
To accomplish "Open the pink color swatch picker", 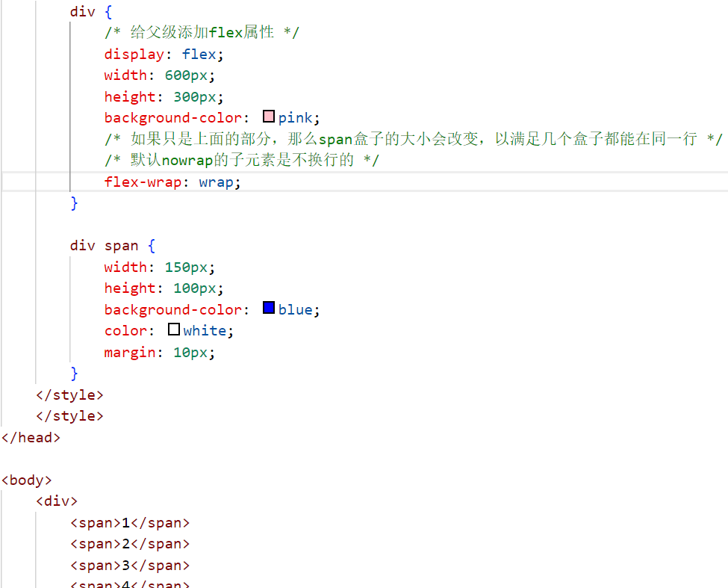I will point(268,116).
